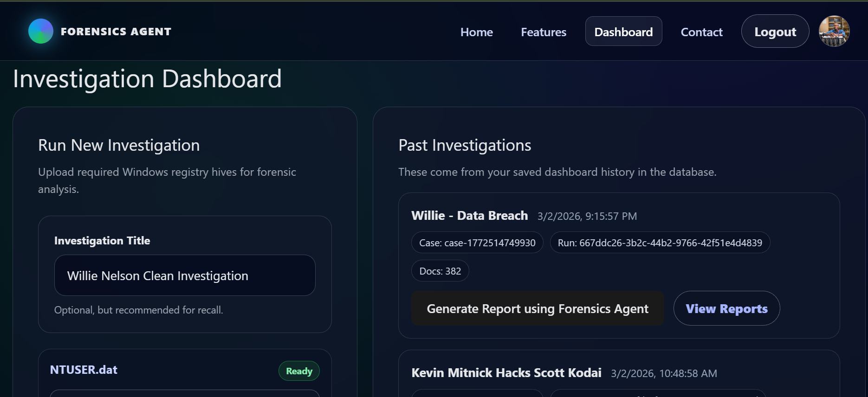Select Kevin Mitnick Hacks Scott Kodai investigation
Screen dimensions: 868x397
(506, 373)
